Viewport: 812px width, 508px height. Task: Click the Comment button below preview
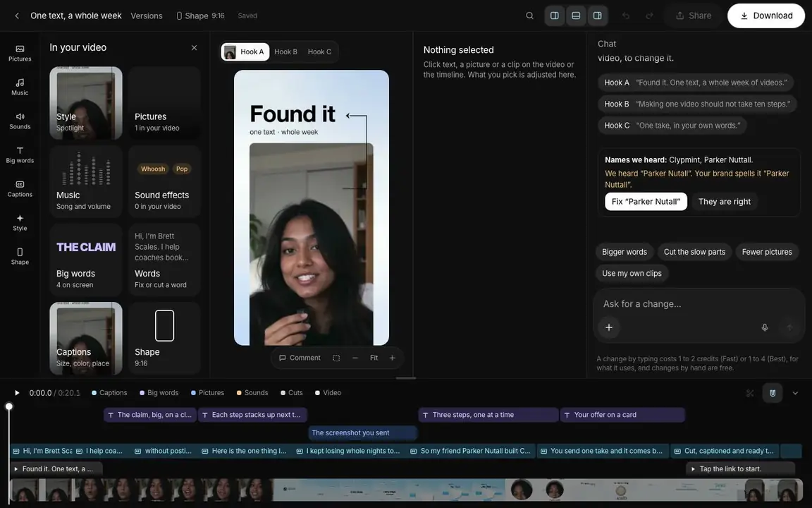(300, 358)
